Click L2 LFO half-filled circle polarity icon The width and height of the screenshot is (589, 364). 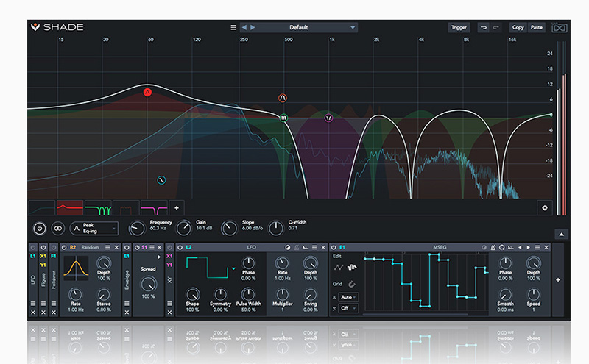(x=288, y=248)
